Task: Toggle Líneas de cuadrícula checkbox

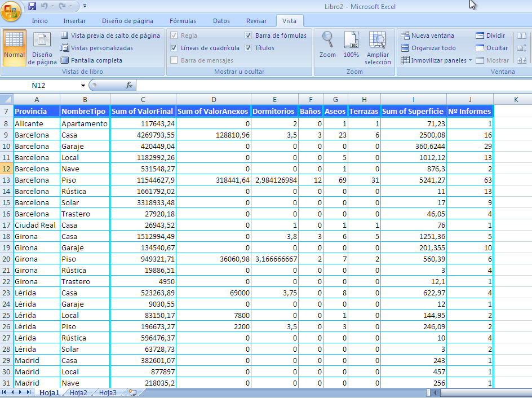Action: pos(175,48)
